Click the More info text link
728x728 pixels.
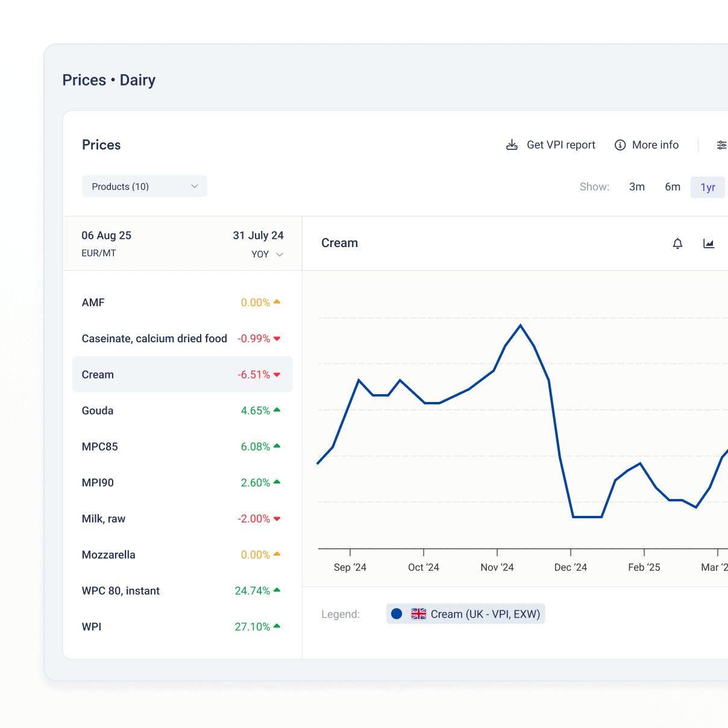(655, 145)
